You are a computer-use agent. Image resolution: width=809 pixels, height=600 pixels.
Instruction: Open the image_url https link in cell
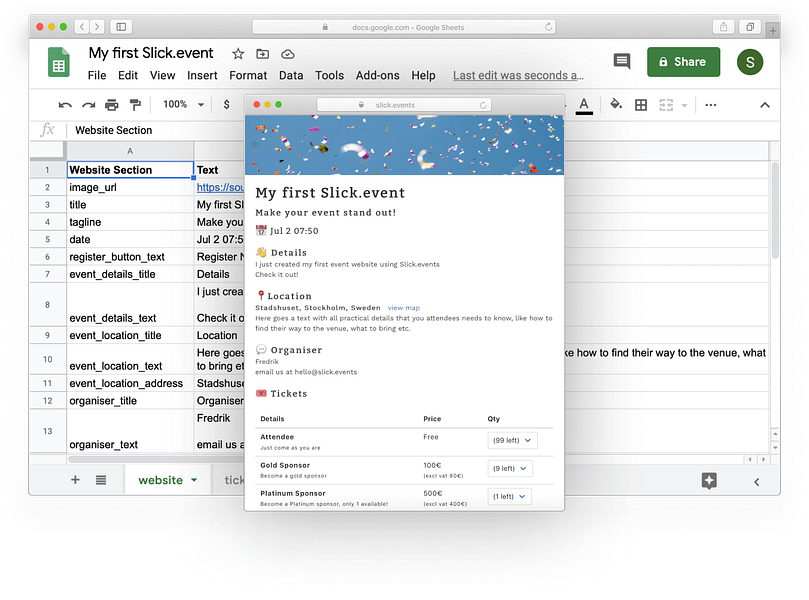click(x=220, y=187)
